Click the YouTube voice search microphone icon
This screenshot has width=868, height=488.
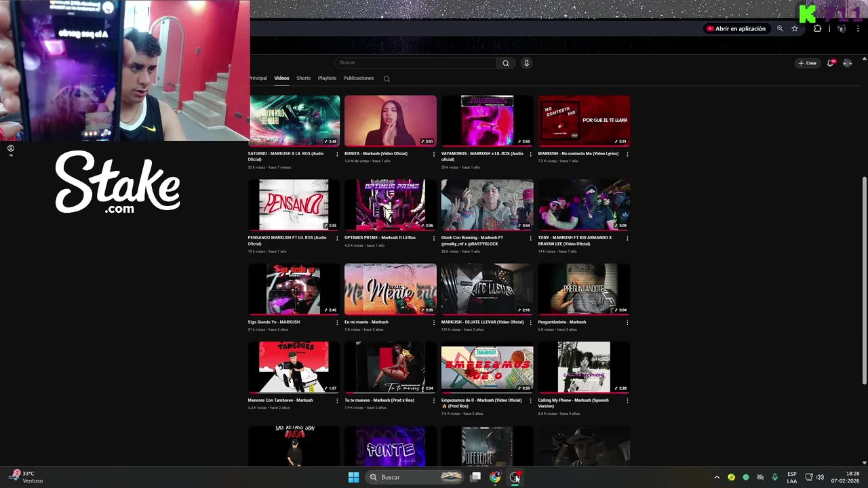(x=526, y=63)
